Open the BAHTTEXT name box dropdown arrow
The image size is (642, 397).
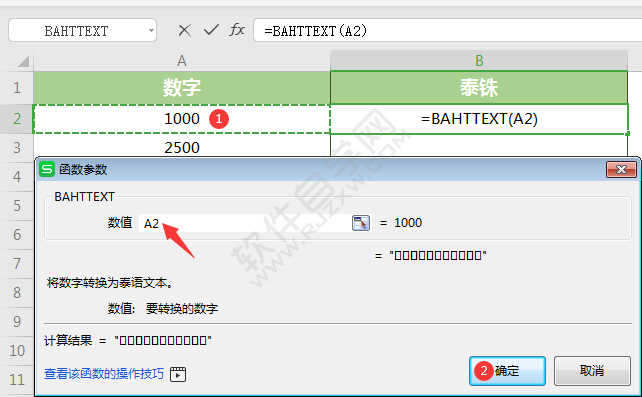point(151,30)
